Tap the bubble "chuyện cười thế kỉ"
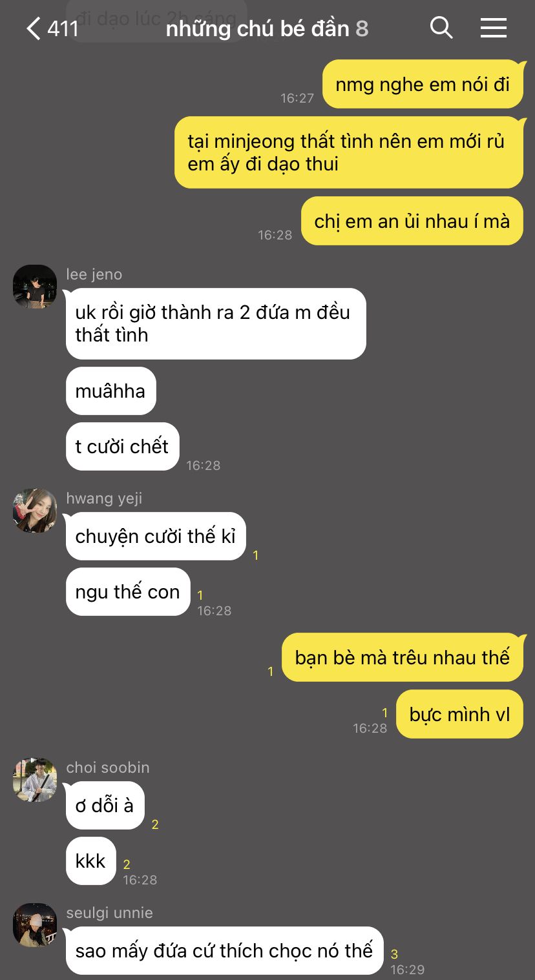Viewport: 535px width, 980px height. [156, 536]
